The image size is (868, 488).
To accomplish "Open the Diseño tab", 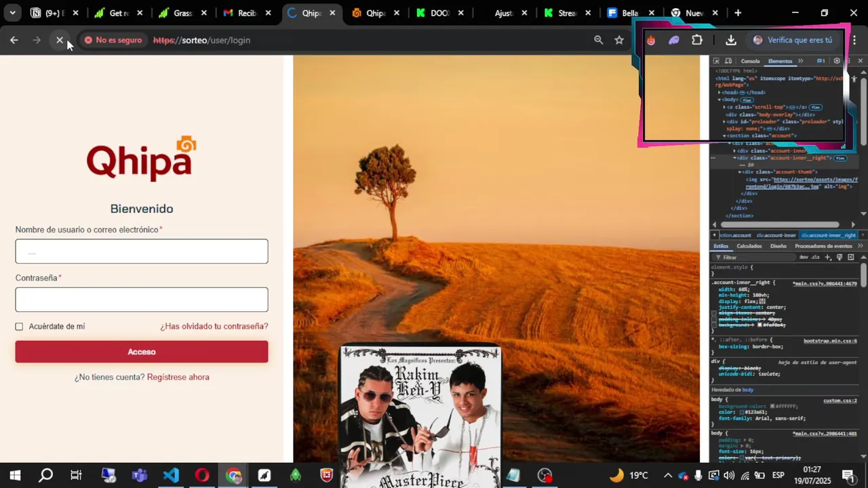I will 778,246.
